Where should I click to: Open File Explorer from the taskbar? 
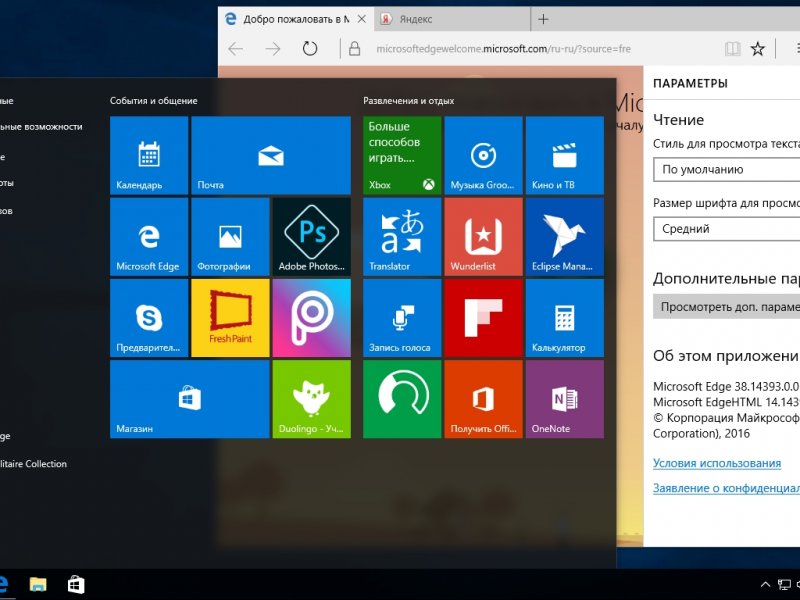click(x=38, y=584)
